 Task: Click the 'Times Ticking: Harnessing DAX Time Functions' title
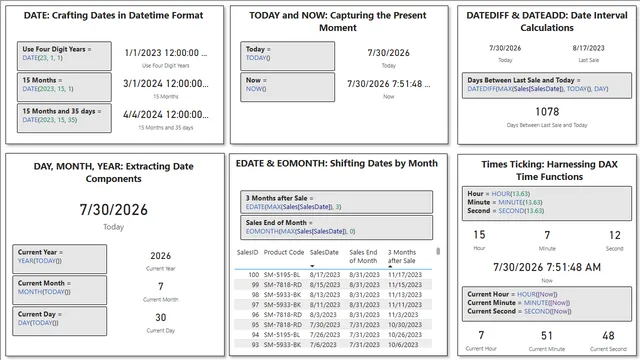click(549, 171)
